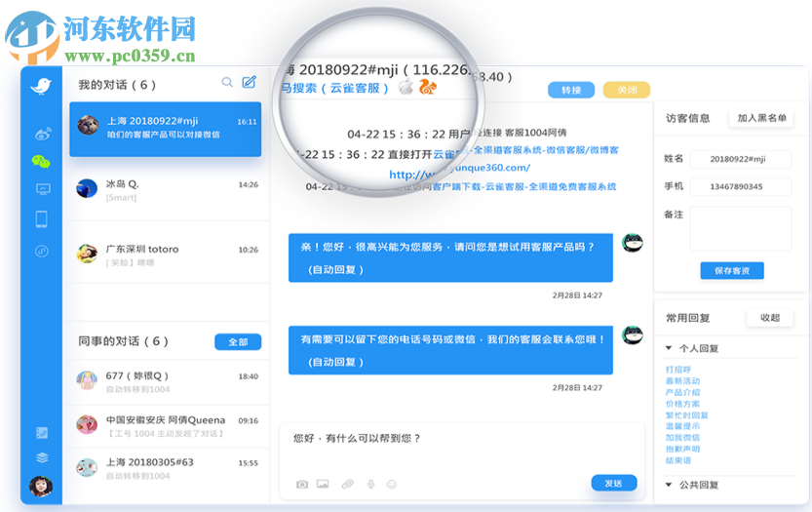Click 客户端下载-云雀客服 link in chat log
This screenshot has width=812, height=512.
pos(524,186)
